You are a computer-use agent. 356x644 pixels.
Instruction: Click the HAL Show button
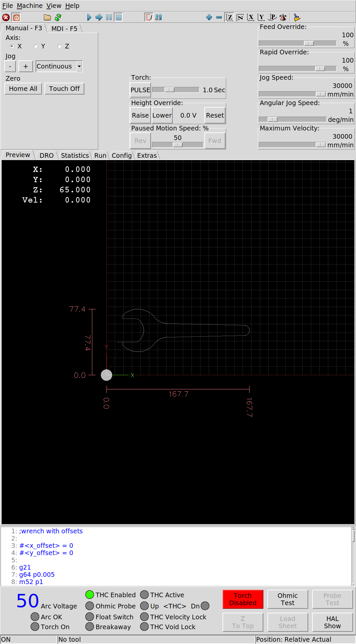[x=332, y=622]
